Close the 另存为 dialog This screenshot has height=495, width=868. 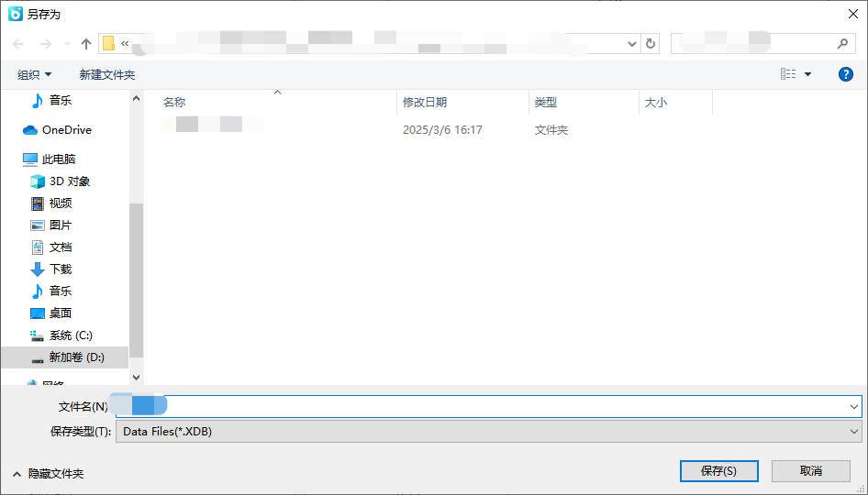tap(853, 14)
